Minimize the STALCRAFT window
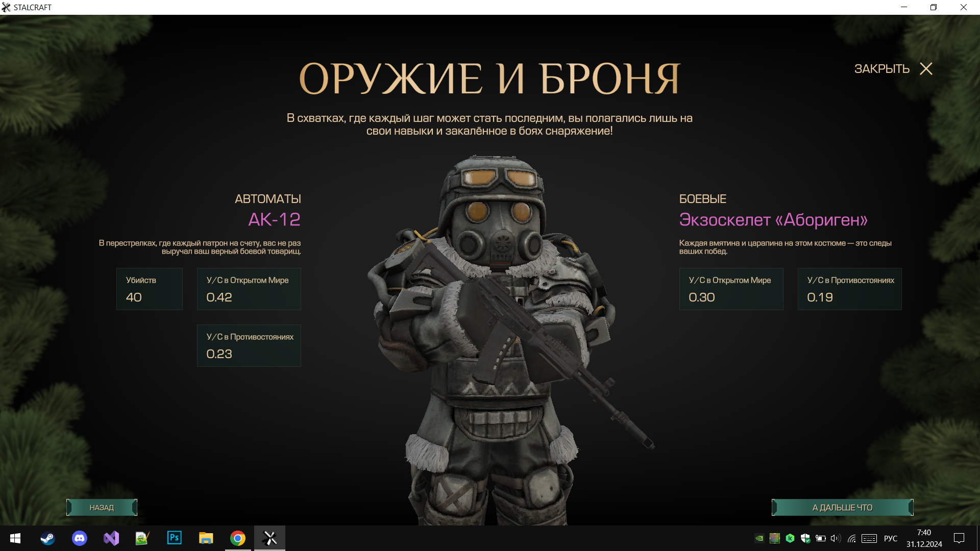The height and width of the screenshot is (551, 980). coord(904,7)
